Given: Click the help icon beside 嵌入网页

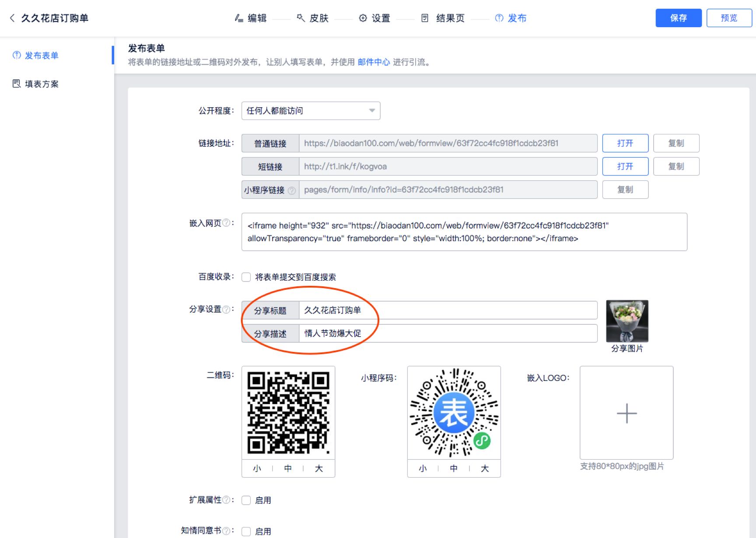Looking at the screenshot, I should (x=227, y=223).
